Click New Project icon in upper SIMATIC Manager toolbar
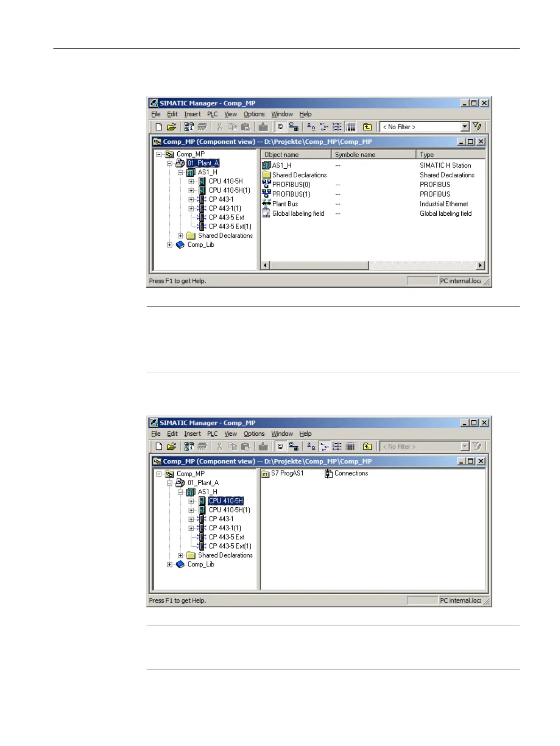 click(x=159, y=127)
